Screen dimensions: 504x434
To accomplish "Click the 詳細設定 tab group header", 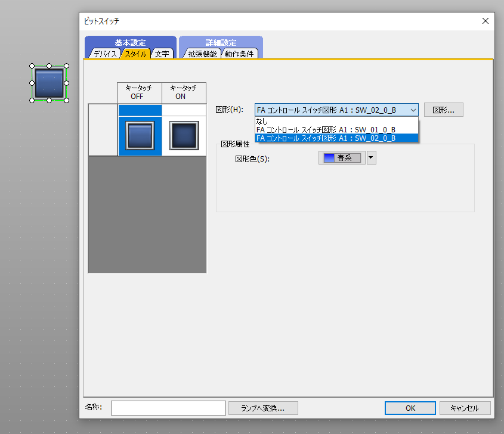I will tap(221, 43).
